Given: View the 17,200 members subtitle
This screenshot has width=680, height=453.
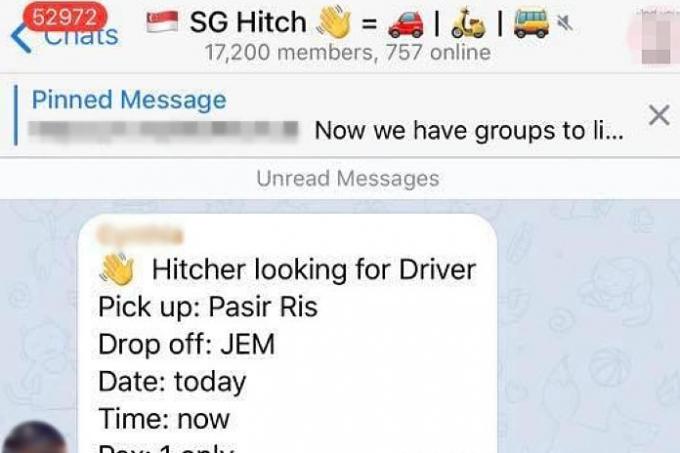Looking at the screenshot, I should pyautogui.click(x=348, y=52).
